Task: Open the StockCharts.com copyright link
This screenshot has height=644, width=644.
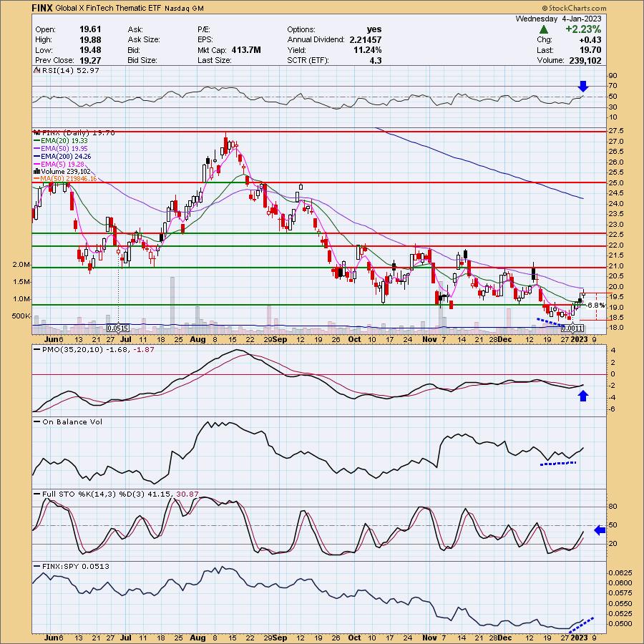Action: (x=574, y=8)
